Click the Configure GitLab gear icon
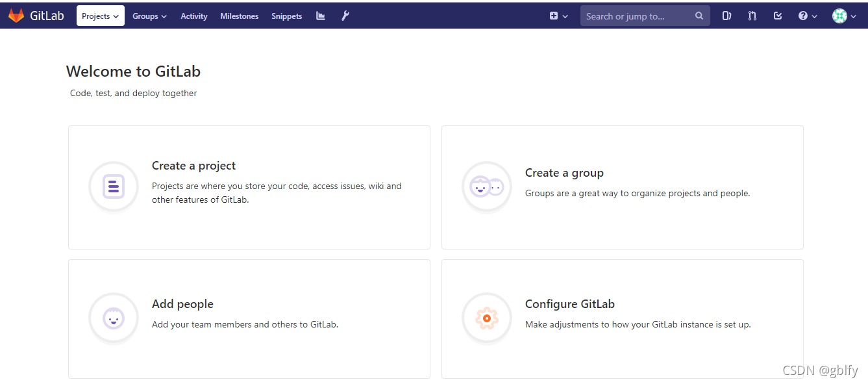The image size is (868, 384). click(x=487, y=318)
